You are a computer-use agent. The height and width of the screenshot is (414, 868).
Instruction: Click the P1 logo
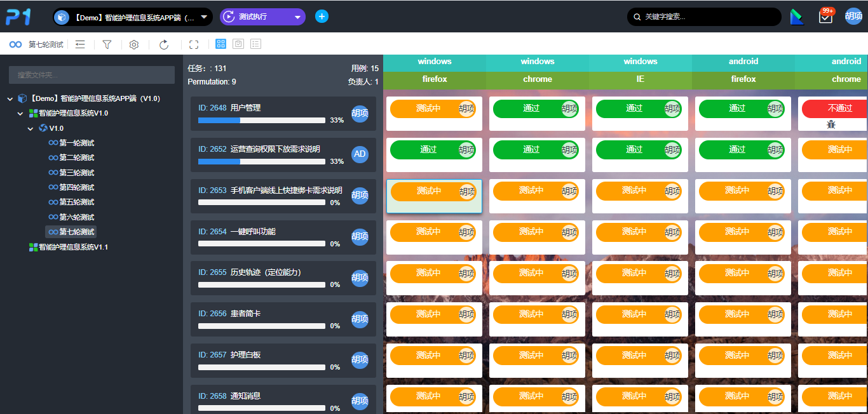click(18, 17)
